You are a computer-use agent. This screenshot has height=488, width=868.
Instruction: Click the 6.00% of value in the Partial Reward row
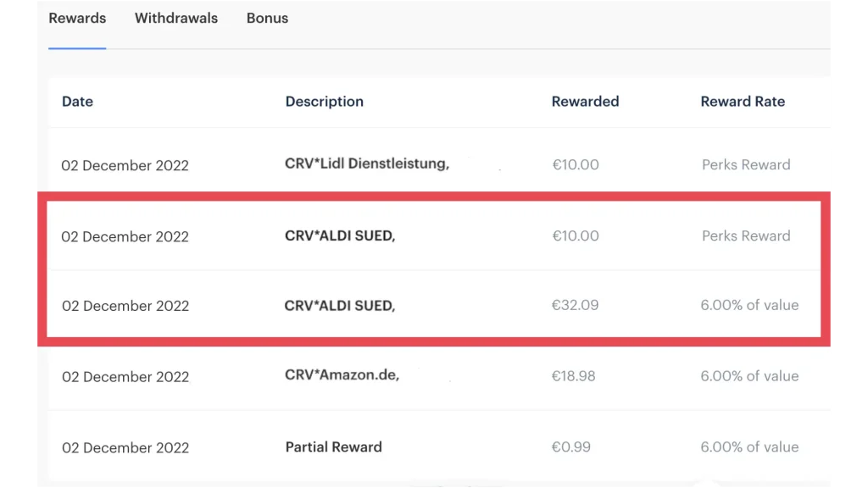tap(749, 447)
